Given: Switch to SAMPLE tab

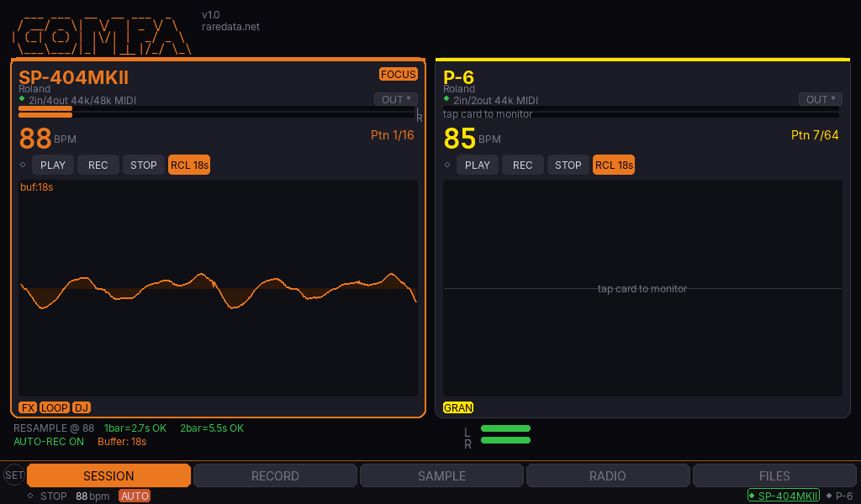Looking at the screenshot, I should (x=441, y=475).
